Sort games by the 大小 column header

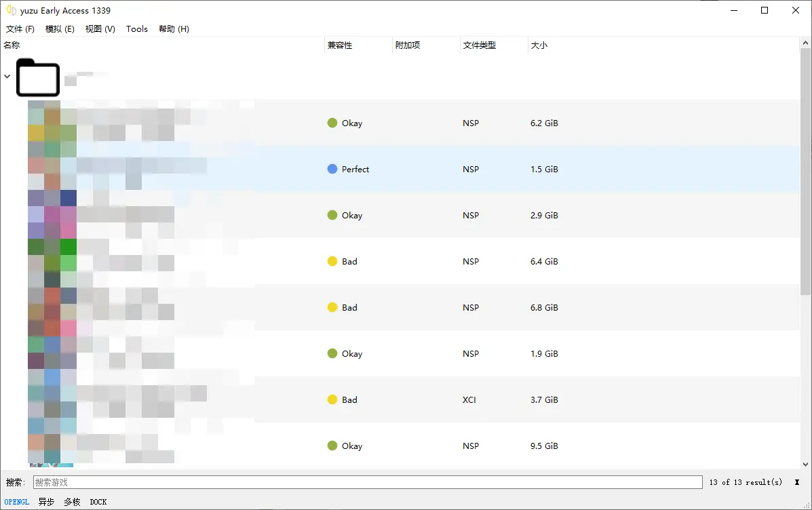coord(539,45)
